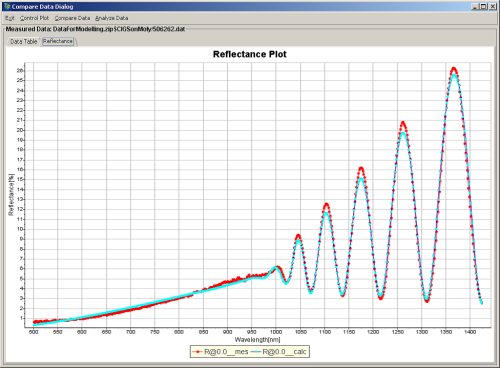The image size is (500, 368).
Task: Click the Wavelength[nm] axis label
Action: (257, 340)
